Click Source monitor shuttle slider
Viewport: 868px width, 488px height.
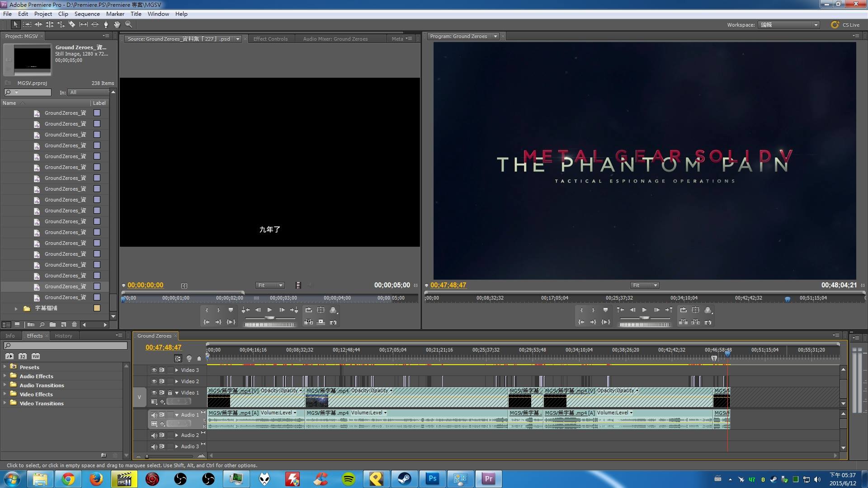click(270, 318)
